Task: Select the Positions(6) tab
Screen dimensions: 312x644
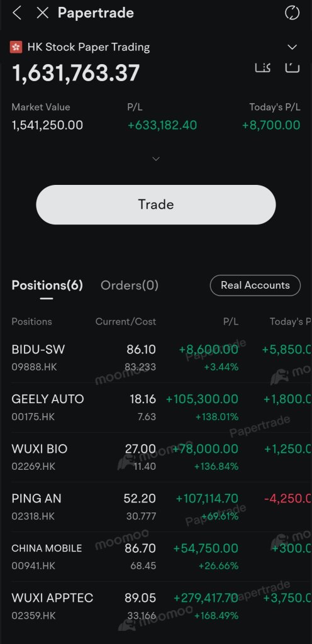Action: (x=47, y=285)
